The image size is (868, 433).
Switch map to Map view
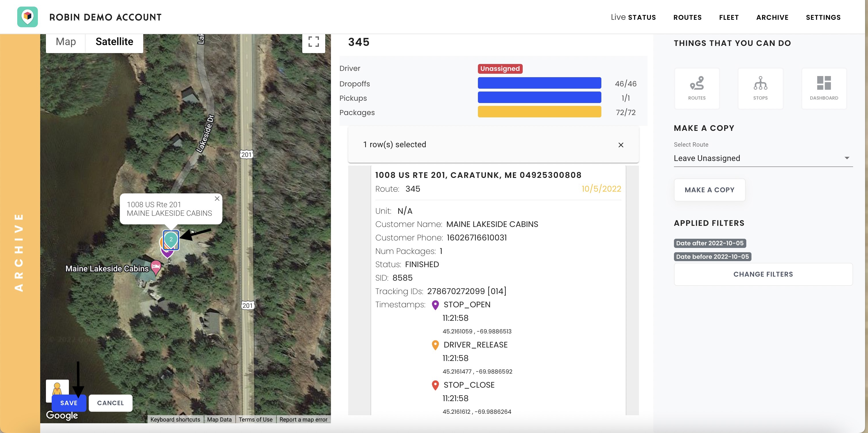click(x=66, y=42)
